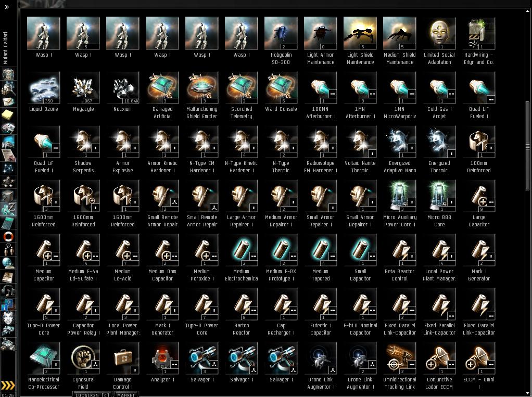This screenshot has height=397, width=532.
Task: Open the journal quill document icon
Action: (8, 155)
